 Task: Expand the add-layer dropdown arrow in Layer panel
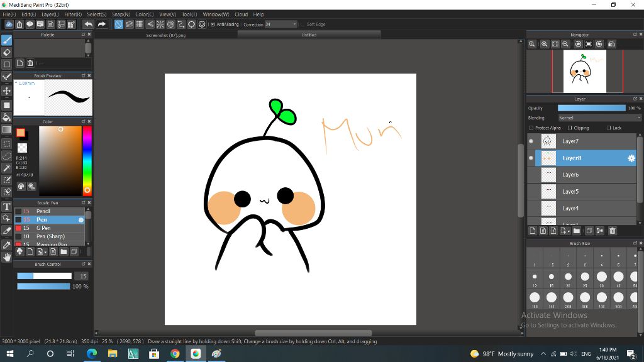569,231
